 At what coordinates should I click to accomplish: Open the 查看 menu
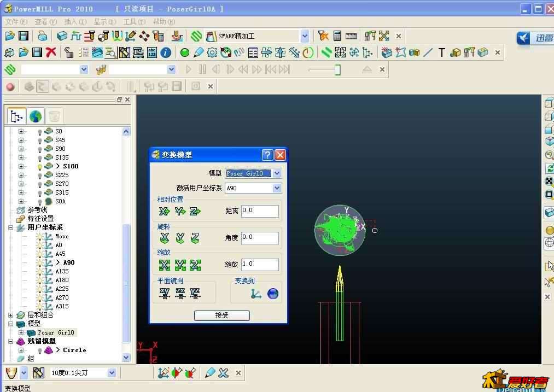(45, 21)
